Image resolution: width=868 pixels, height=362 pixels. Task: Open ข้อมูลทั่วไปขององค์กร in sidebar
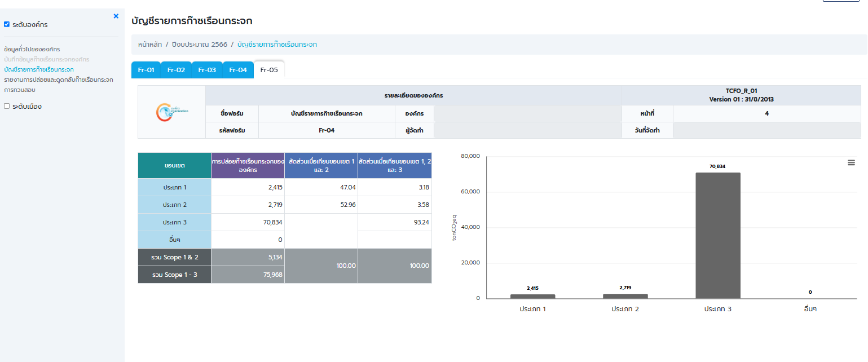32,49
